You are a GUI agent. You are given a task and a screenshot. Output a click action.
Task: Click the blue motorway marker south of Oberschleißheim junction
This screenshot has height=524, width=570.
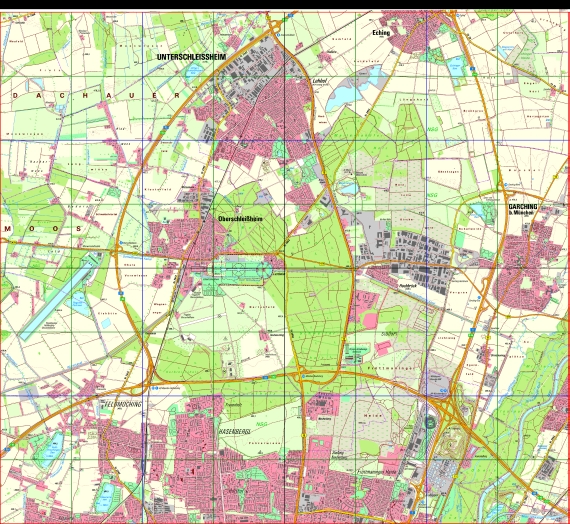[x=121, y=293]
